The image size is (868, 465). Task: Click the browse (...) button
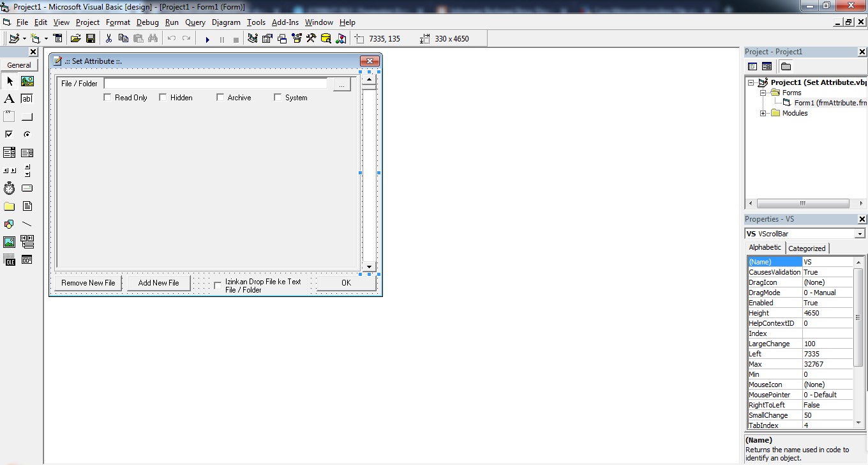pyautogui.click(x=342, y=84)
